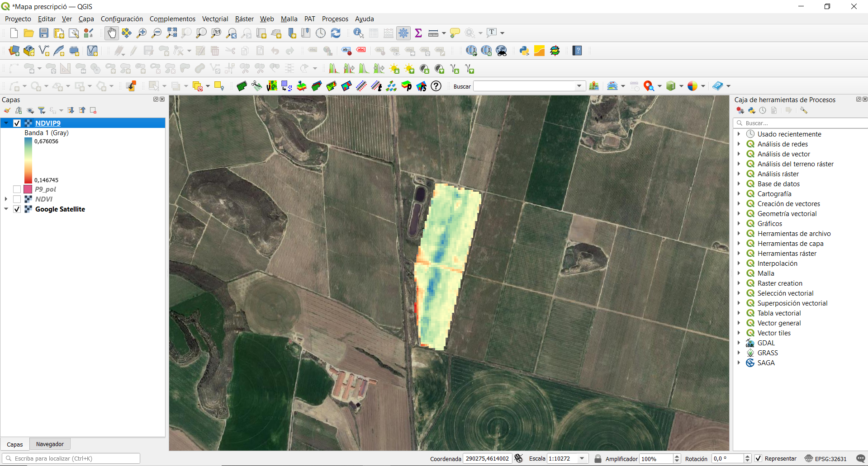
Task: Click the EPSG:32631 CRS button
Action: 826,459
